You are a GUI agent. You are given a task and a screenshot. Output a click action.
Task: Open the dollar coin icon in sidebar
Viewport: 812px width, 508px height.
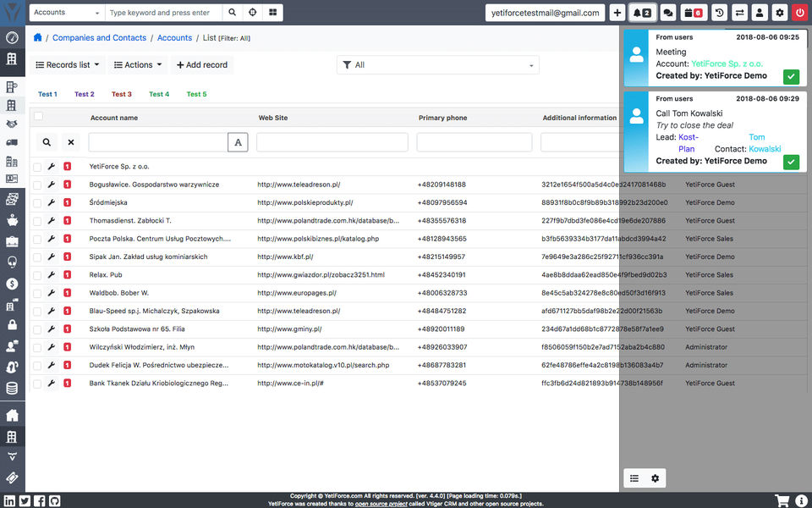click(12, 283)
